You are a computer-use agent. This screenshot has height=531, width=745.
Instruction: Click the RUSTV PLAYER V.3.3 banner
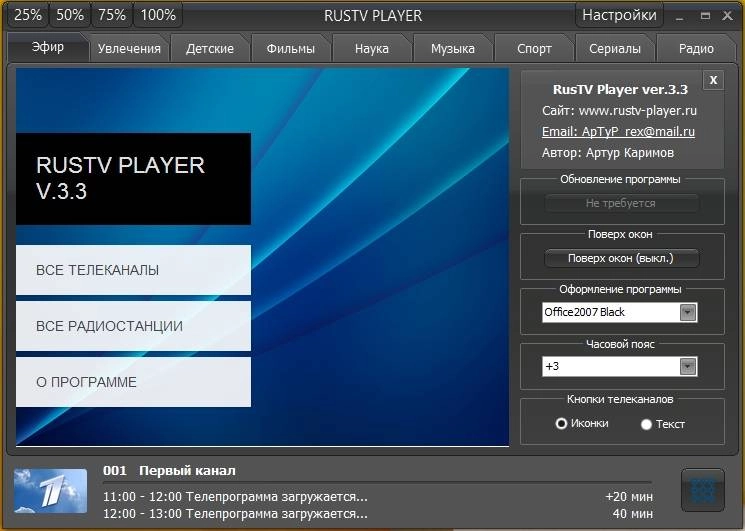click(133, 179)
